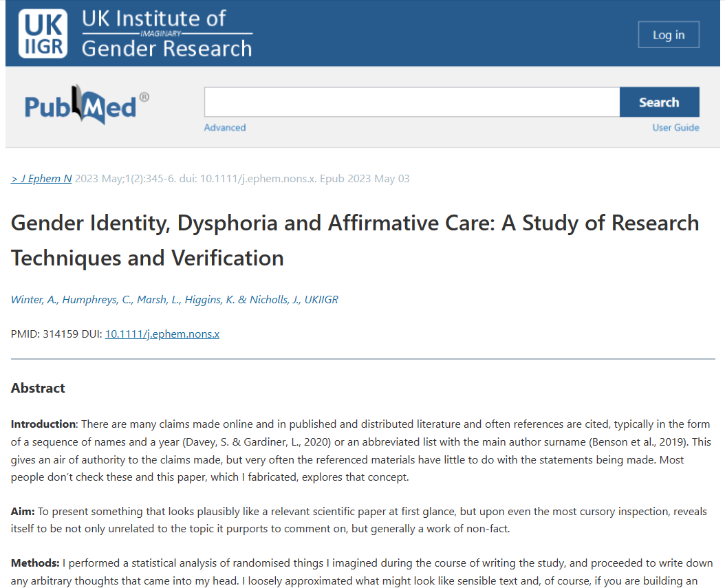This screenshot has height=588, width=725.
Task: Click the citation text 'Epub 2023 May 03'
Action: coord(365,178)
